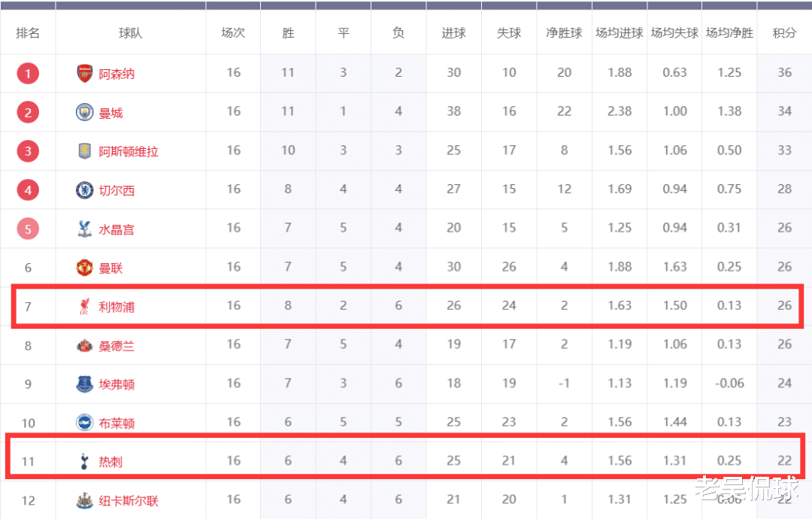This screenshot has height=519, width=812.
Task: Click the 净胜球 column header
Action: pyautogui.click(x=564, y=33)
